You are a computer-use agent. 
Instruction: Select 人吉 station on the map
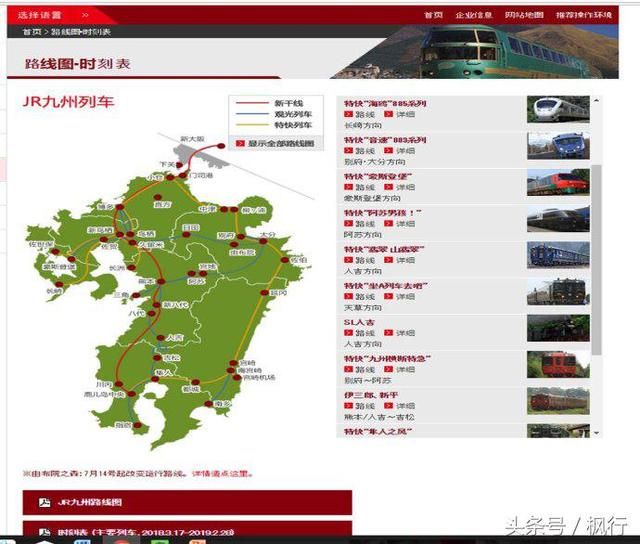(161, 338)
